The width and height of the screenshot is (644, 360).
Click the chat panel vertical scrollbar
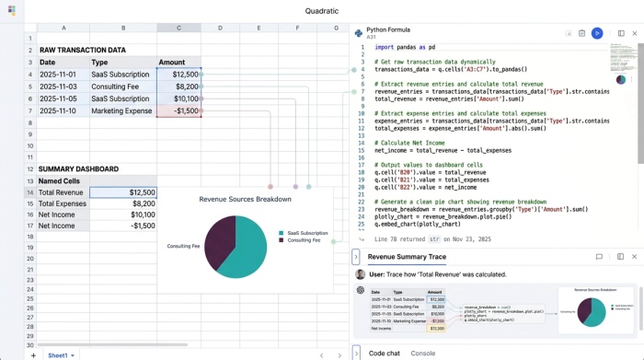tap(641, 308)
